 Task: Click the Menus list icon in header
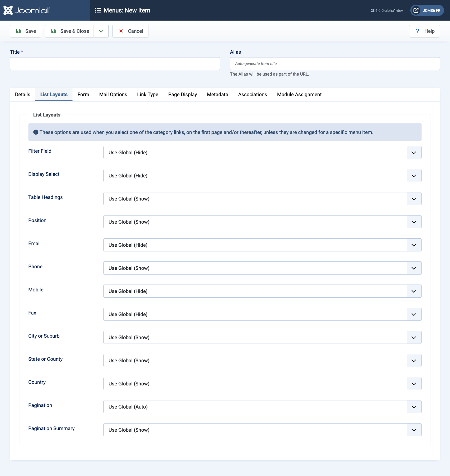(98, 10)
